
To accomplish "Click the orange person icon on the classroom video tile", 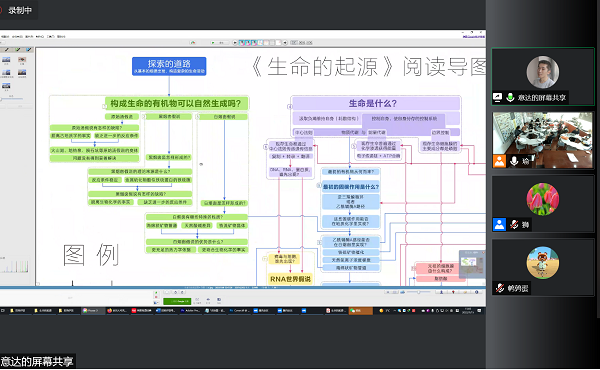I will (x=499, y=161).
